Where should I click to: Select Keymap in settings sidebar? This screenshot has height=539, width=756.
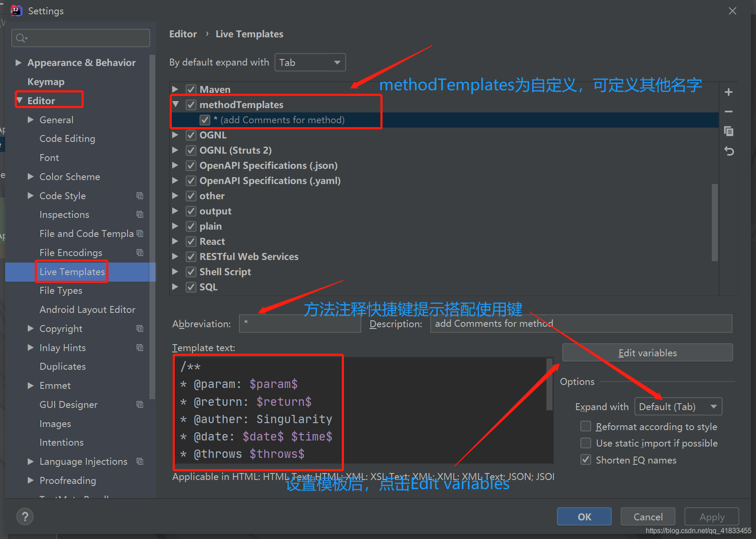[x=46, y=82]
